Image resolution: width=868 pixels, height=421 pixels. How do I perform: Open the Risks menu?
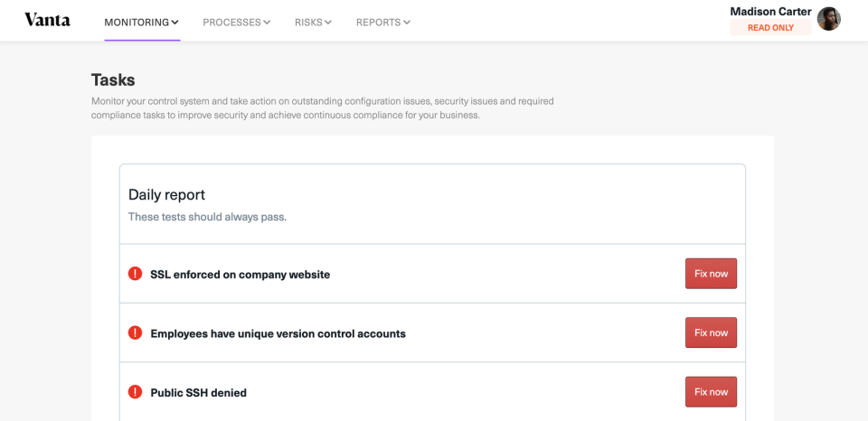tap(313, 23)
